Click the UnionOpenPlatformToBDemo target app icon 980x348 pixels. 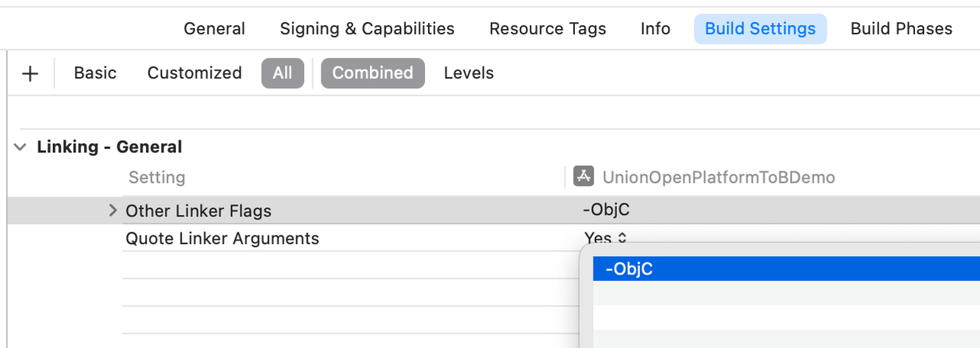click(x=584, y=177)
